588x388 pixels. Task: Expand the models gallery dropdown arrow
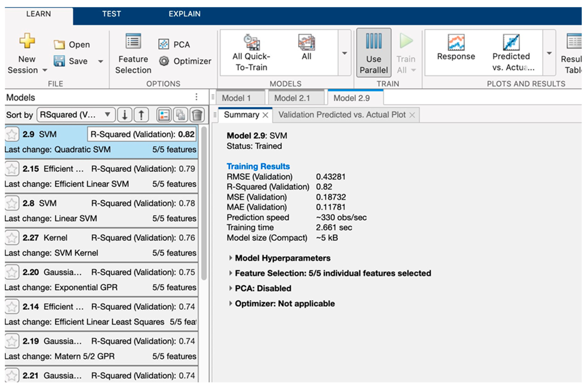(x=344, y=53)
